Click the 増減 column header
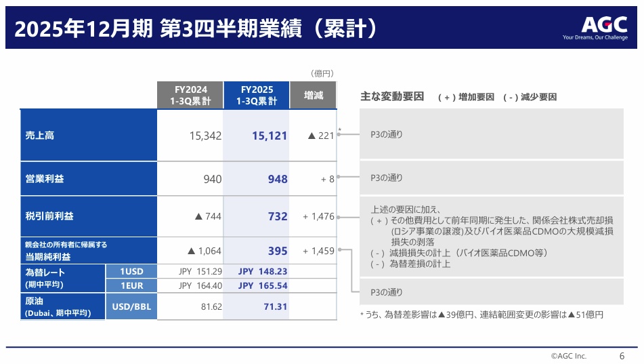 (314, 95)
